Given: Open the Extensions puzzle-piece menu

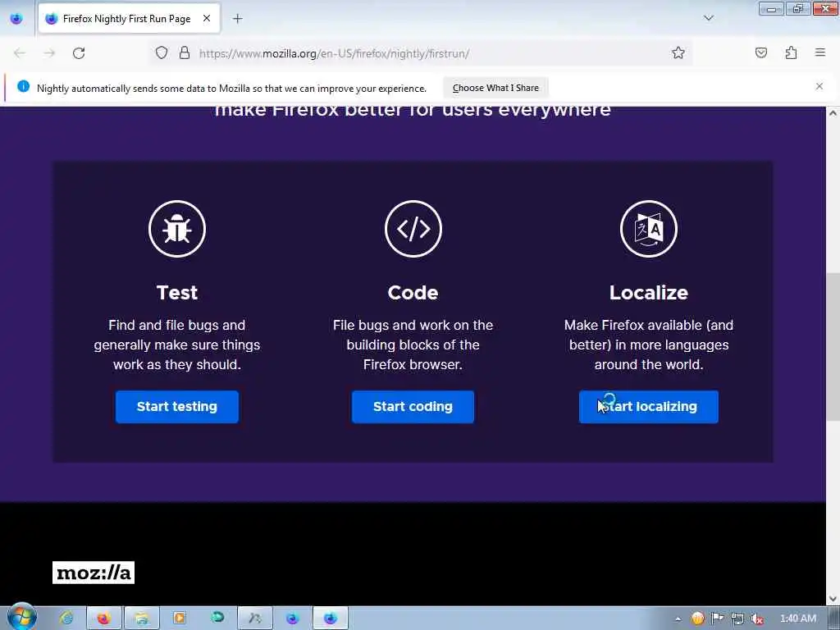Looking at the screenshot, I should (x=791, y=53).
